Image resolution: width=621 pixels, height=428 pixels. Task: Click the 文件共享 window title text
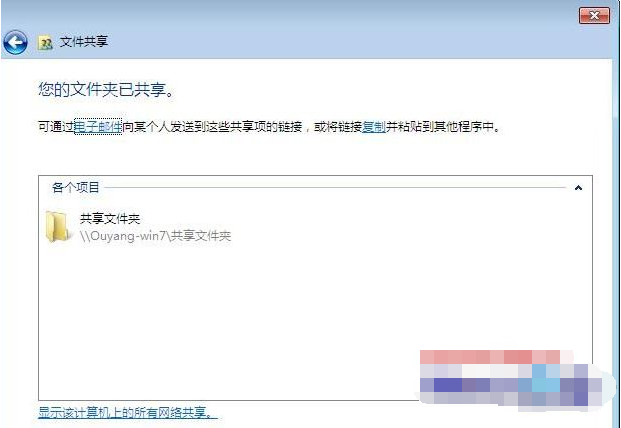(x=84, y=42)
